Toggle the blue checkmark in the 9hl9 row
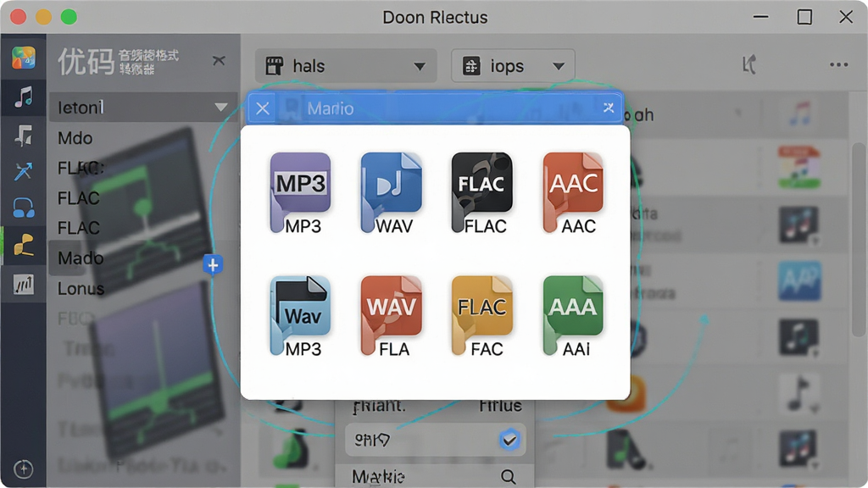 pos(509,440)
